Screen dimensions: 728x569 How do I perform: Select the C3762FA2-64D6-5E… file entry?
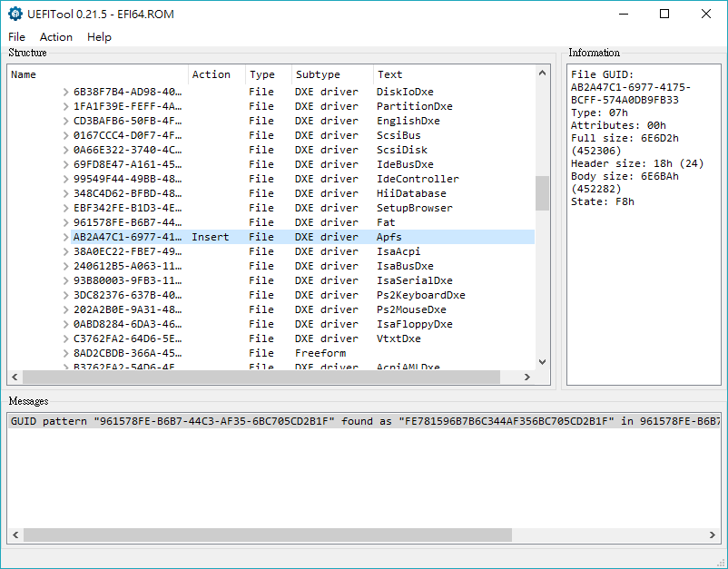click(x=128, y=338)
